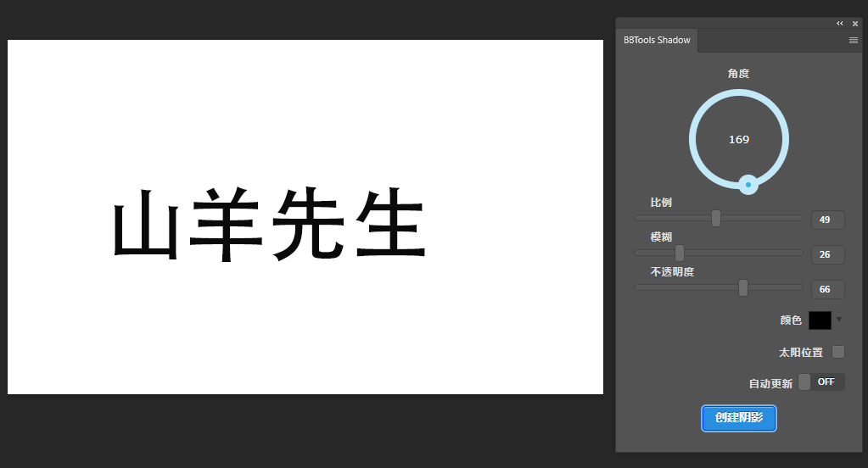This screenshot has width=868, height=468.
Task: Close the BBTools Shadow panel
Action: (855, 23)
